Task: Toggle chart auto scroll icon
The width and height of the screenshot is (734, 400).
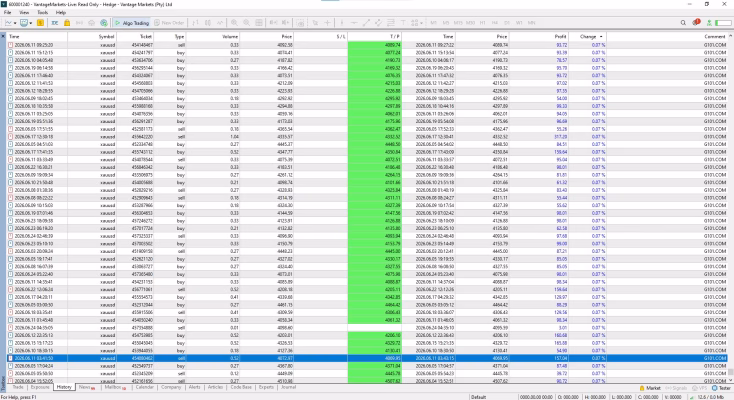Action: tap(273, 22)
